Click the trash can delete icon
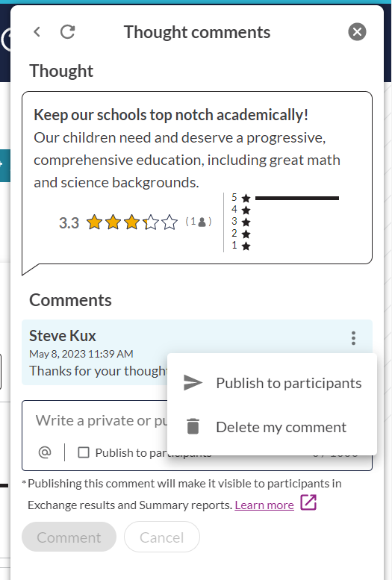392x580 pixels. (193, 426)
